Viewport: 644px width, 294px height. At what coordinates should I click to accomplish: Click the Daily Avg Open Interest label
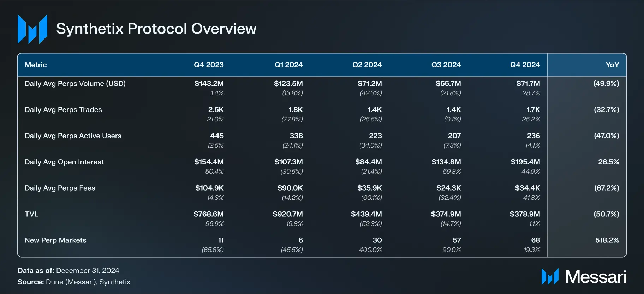tap(64, 162)
